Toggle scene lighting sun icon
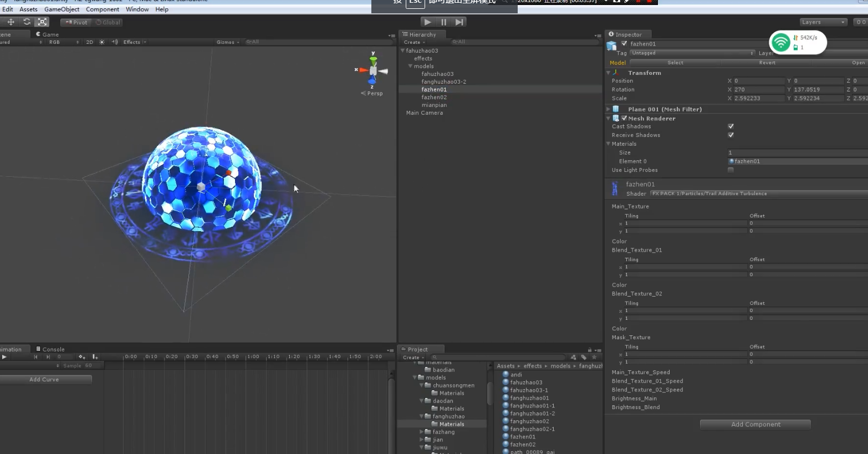Viewport: 868px width, 454px height. (x=102, y=42)
